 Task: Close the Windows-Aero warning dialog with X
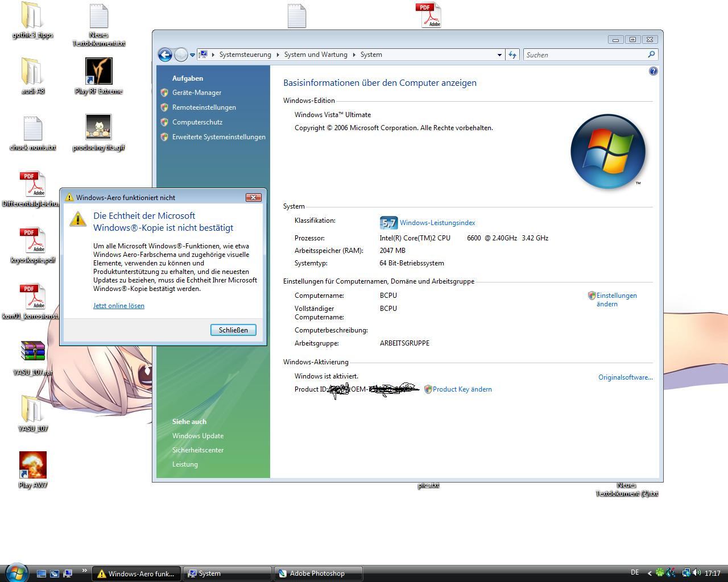click(253, 197)
